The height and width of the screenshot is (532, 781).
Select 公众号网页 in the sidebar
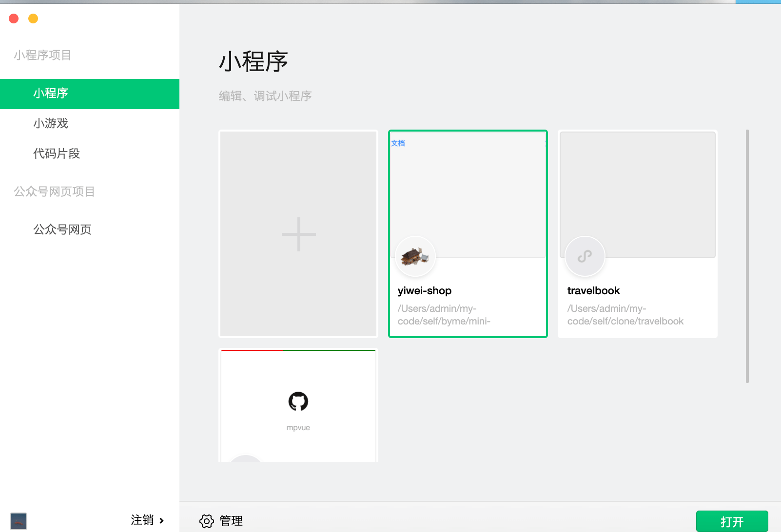click(x=62, y=230)
